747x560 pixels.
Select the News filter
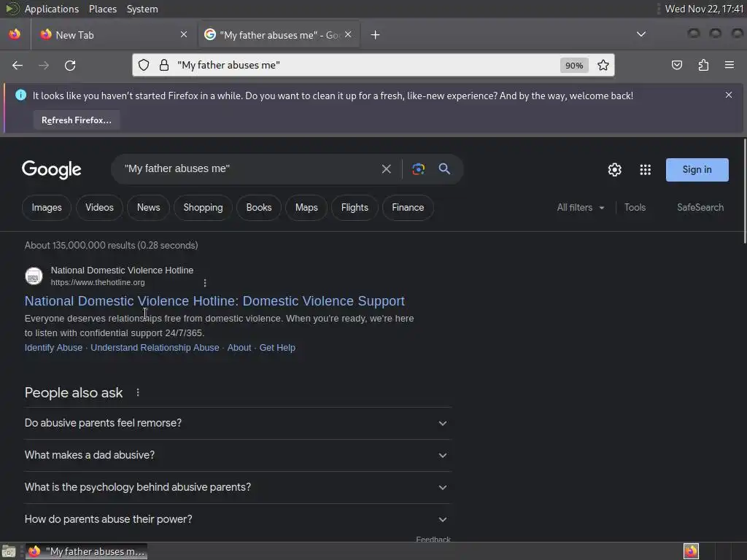coord(149,208)
